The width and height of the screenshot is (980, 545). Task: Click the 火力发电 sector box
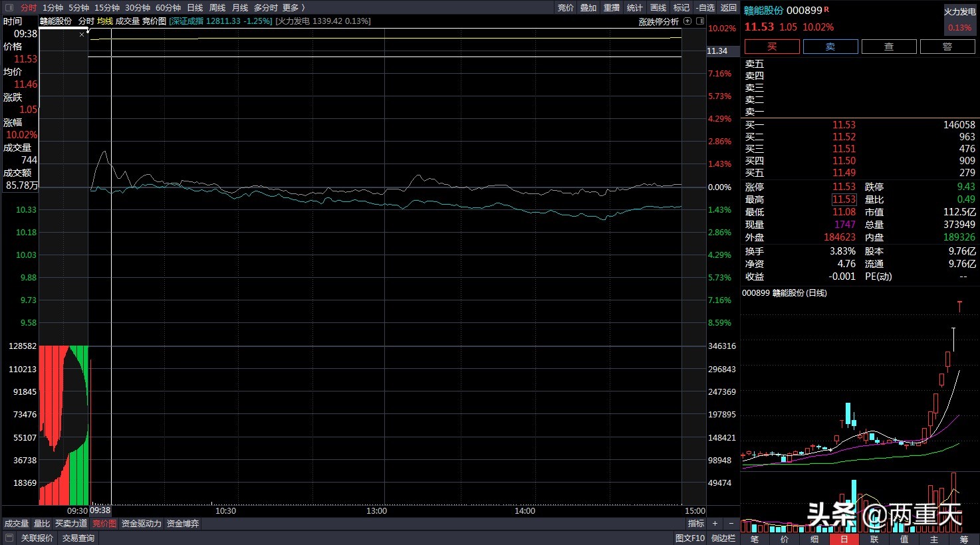pyautogui.click(x=959, y=20)
